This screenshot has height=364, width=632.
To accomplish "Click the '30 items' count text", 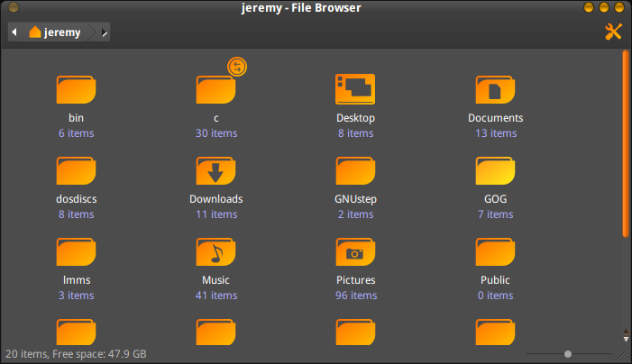I will pos(216,133).
